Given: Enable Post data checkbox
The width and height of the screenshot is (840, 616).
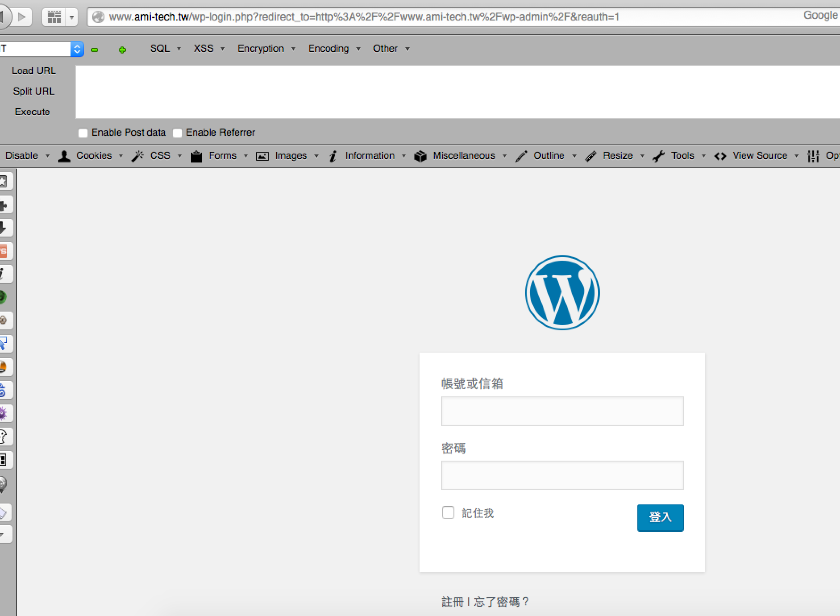Looking at the screenshot, I should (83, 133).
